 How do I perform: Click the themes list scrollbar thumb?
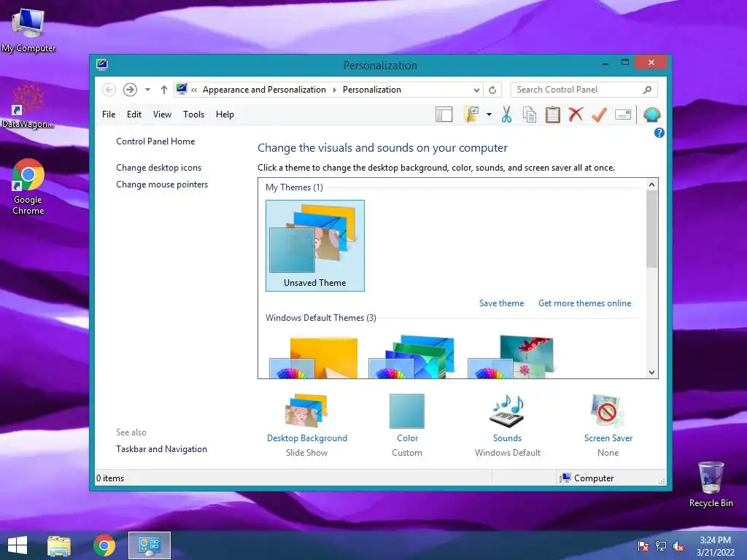(651, 229)
